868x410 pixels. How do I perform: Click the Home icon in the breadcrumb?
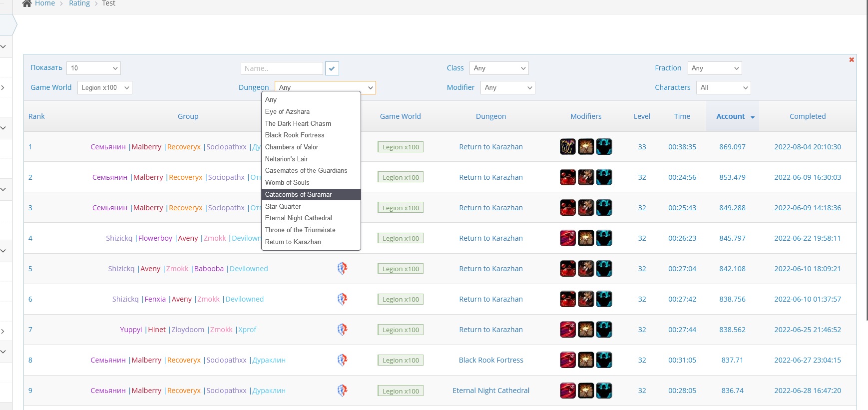pos(27,3)
